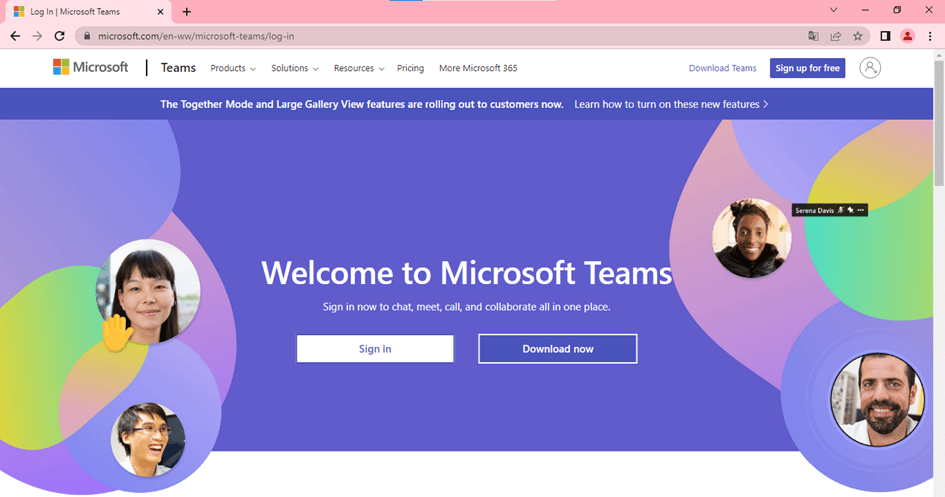Expand the Resources menu

pyautogui.click(x=359, y=68)
